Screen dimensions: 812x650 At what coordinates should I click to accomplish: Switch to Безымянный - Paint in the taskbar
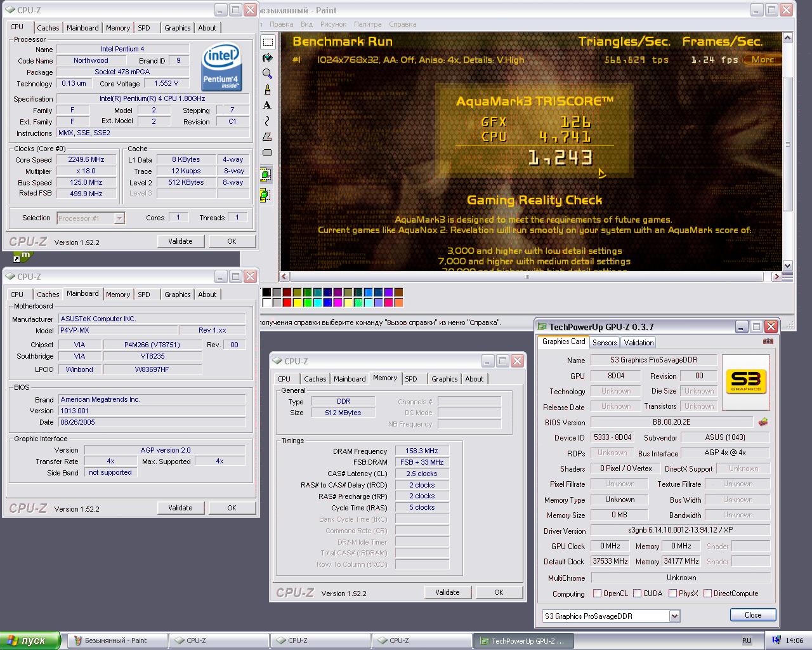117,640
